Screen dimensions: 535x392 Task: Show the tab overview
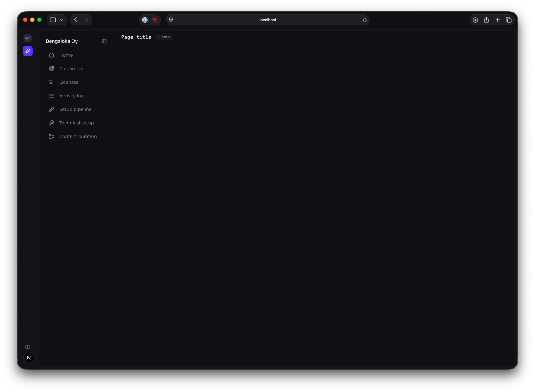pyautogui.click(x=509, y=20)
